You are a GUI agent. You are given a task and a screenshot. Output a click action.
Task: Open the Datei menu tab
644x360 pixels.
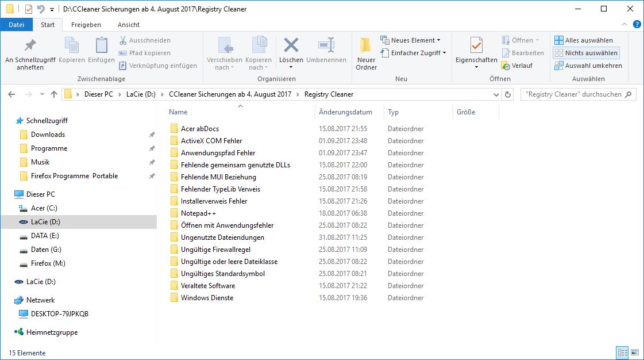pyautogui.click(x=17, y=25)
